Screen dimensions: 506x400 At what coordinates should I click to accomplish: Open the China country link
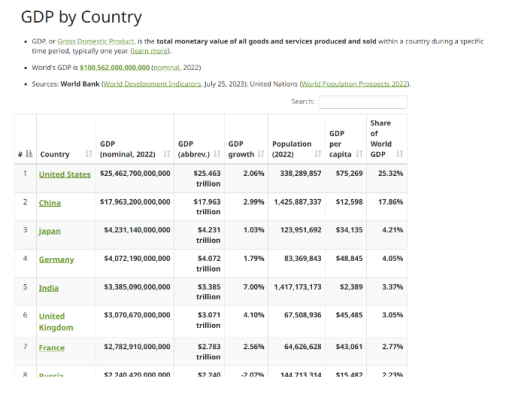50,203
